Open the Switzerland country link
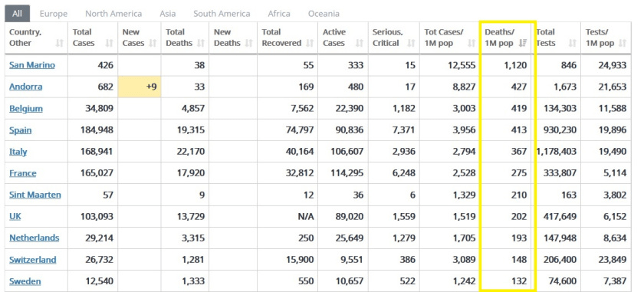This screenshot has height=292, width=644. (33, 260)
